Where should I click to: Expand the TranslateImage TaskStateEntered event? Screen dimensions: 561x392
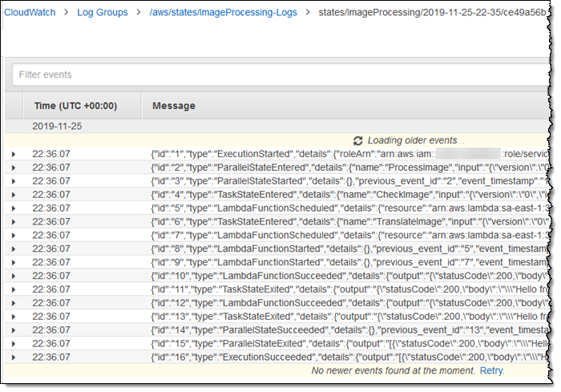pyautogui.click(x=14, y=221)
